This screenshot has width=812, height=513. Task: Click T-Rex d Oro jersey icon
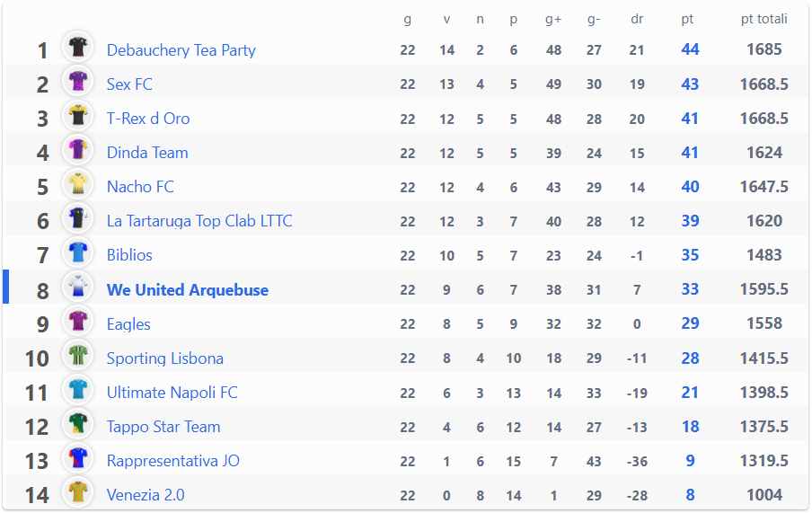coord(77,115)
